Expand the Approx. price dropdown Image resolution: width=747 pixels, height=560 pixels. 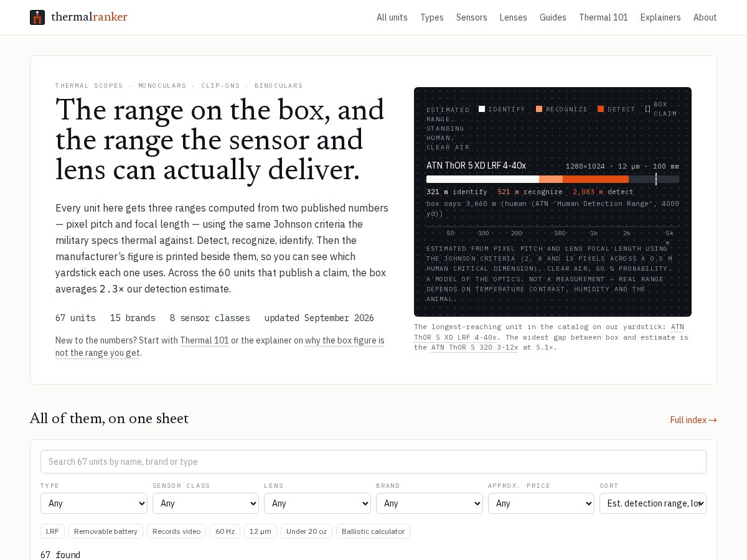[x=541, y=503]
